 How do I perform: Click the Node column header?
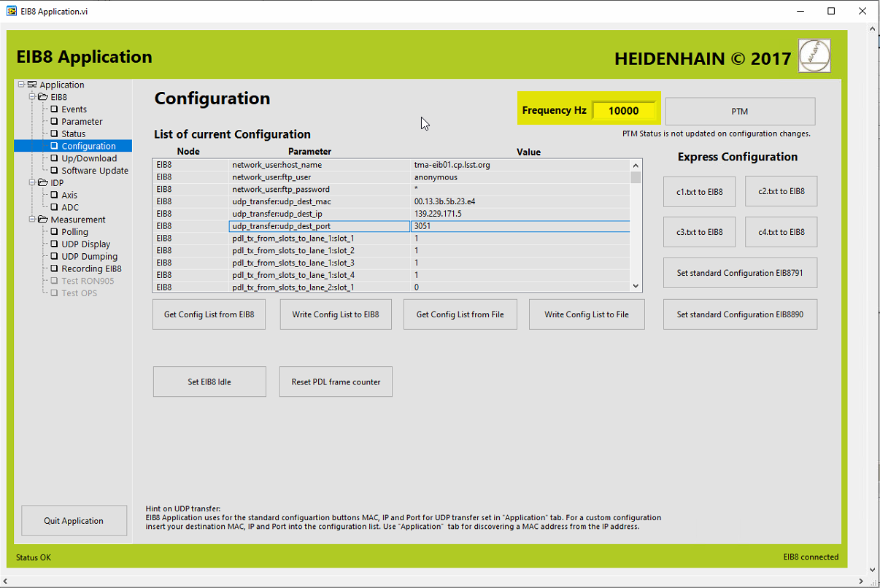point(188,152)
